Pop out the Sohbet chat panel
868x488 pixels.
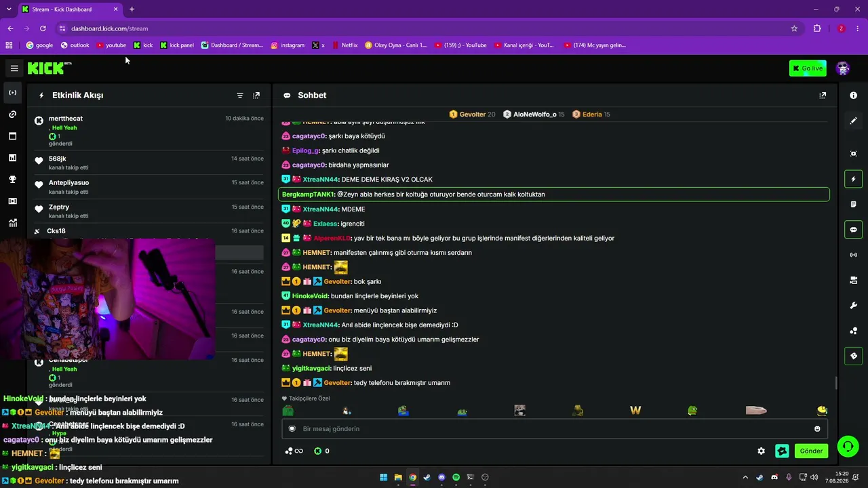[x=823, y=96]
